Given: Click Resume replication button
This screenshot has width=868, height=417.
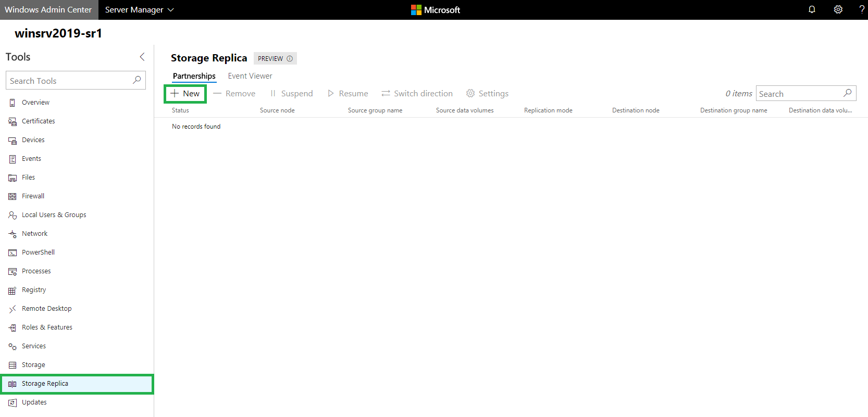Looking at the screenshot, I should coord(348,94).
